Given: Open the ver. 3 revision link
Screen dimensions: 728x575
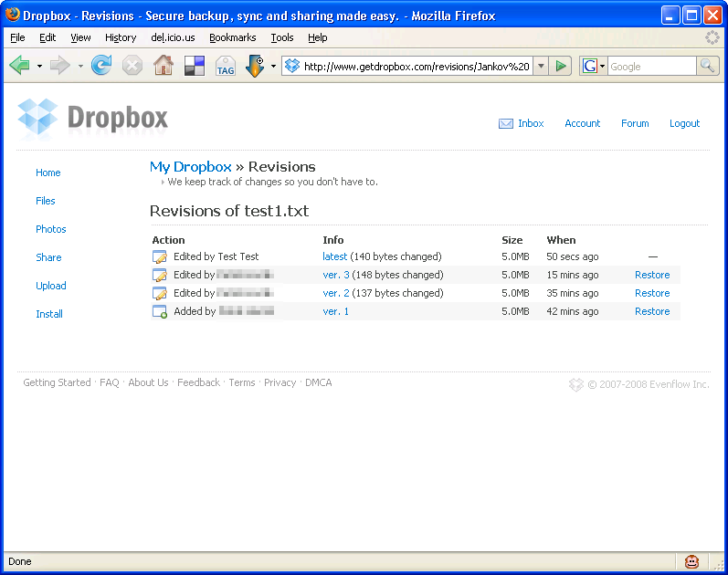Looking at the screenshot, I should (336, 275).
